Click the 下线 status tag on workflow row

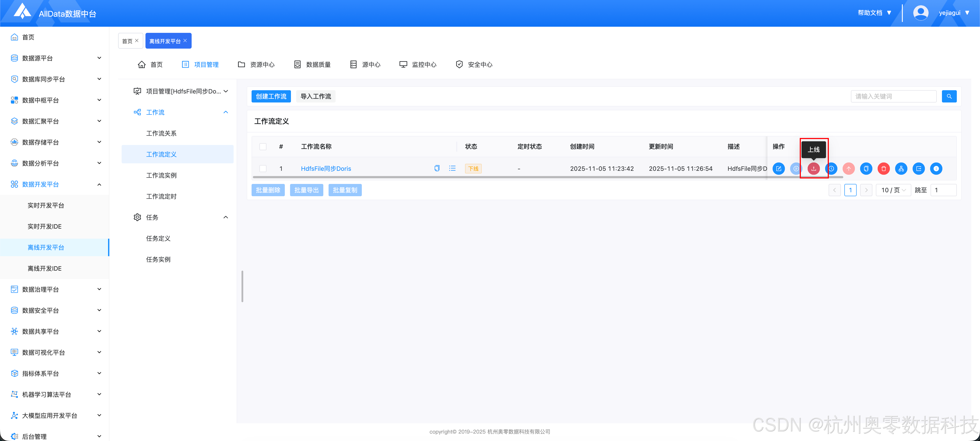pos(473,168)
